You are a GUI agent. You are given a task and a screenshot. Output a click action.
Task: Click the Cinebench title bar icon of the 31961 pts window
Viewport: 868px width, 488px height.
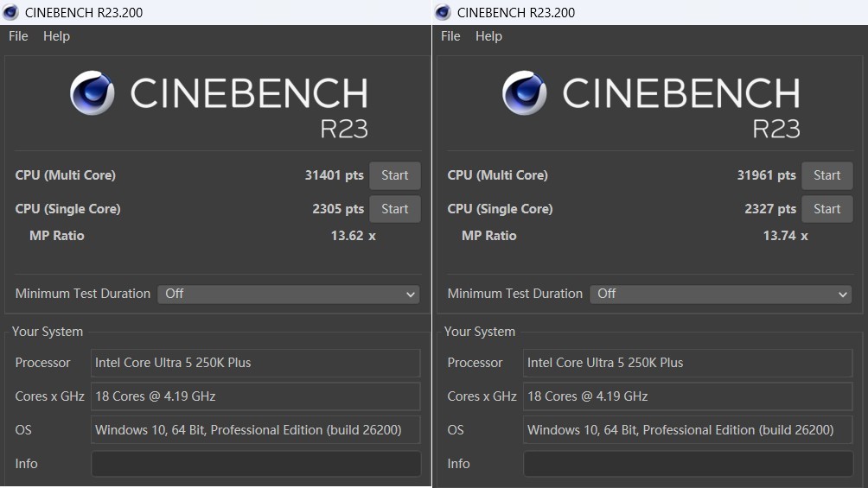[x=443, y=12]
